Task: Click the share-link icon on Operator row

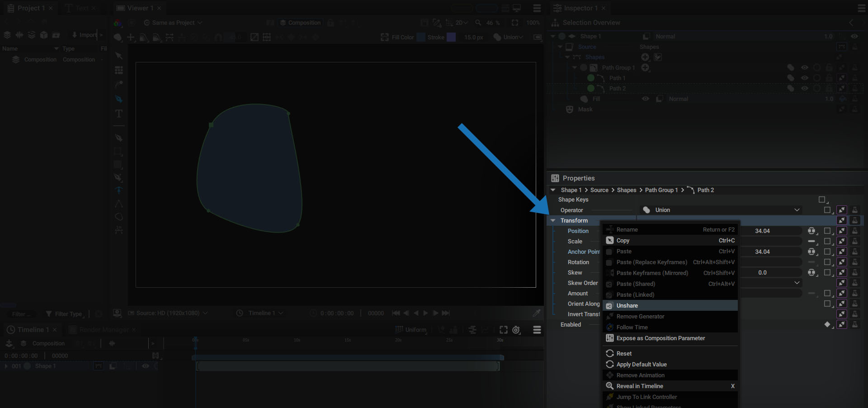Action: click(841, 210)
